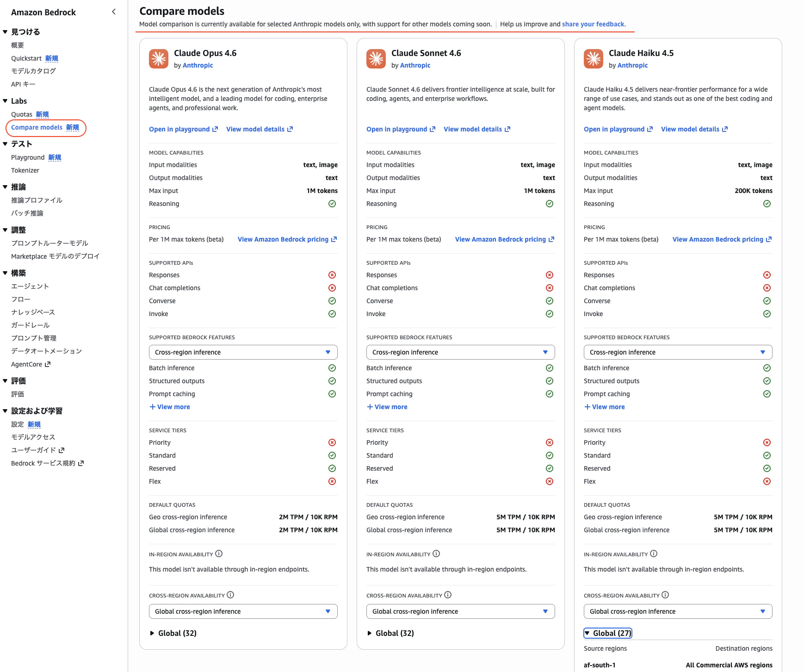Click info icon beside Sonnet In-Region Availability

[x=437, y=554]
